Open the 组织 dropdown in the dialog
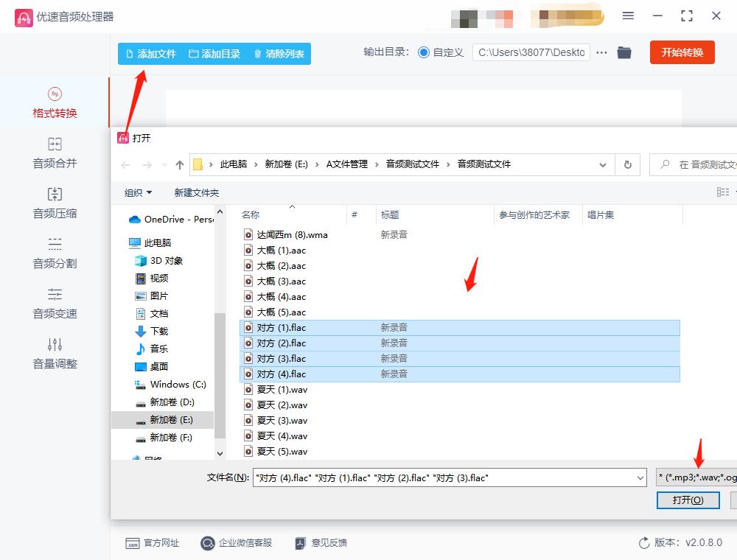 pos(137,192)
